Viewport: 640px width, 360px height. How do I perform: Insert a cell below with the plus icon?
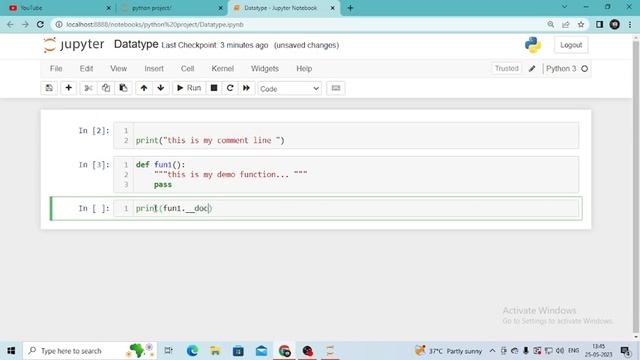[x=69, y=88]
